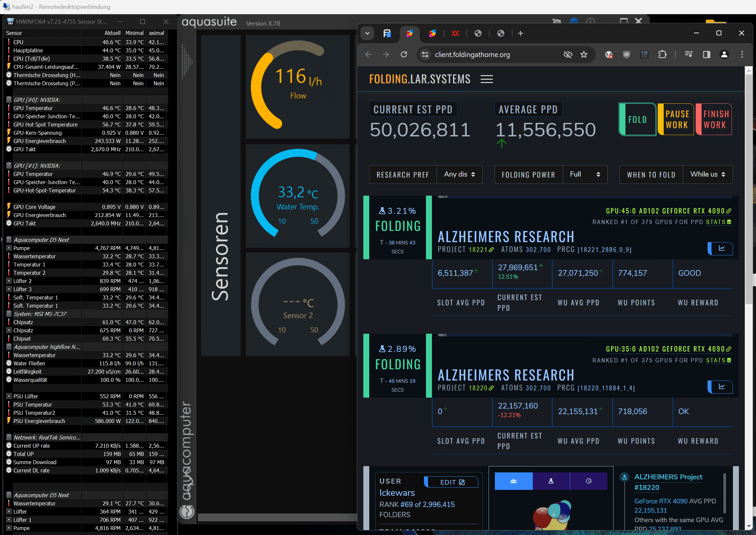This screenshot has width=756, height=535.
Task: Switch to the history view with the clock icon
Action: click(x=589, y=481)
